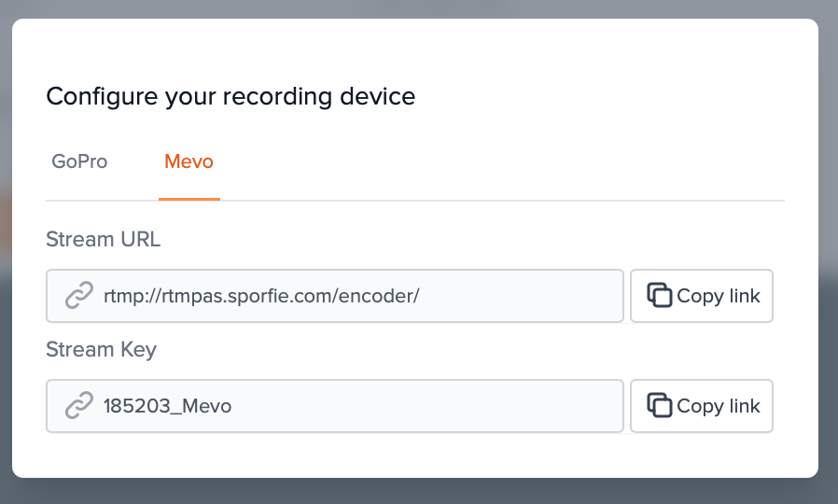Click the 185203_Mevo key text
Screen dimensions: 838x504
(167, 406)
